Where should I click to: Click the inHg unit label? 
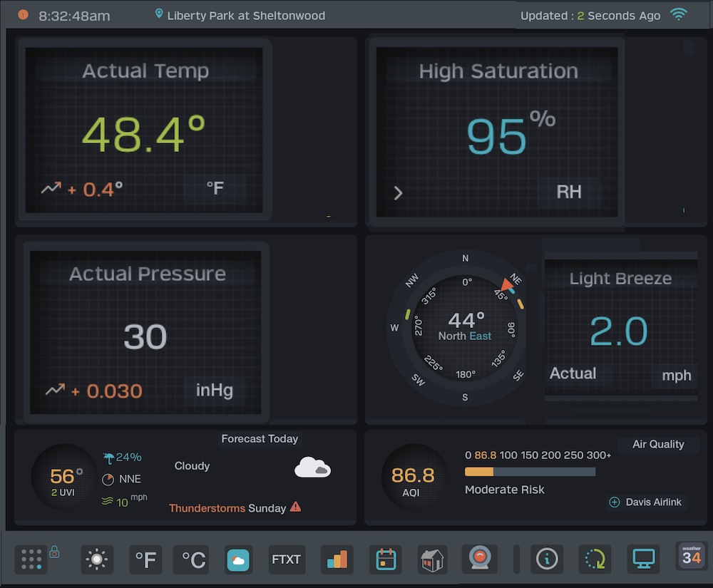[x=214, y=391]
